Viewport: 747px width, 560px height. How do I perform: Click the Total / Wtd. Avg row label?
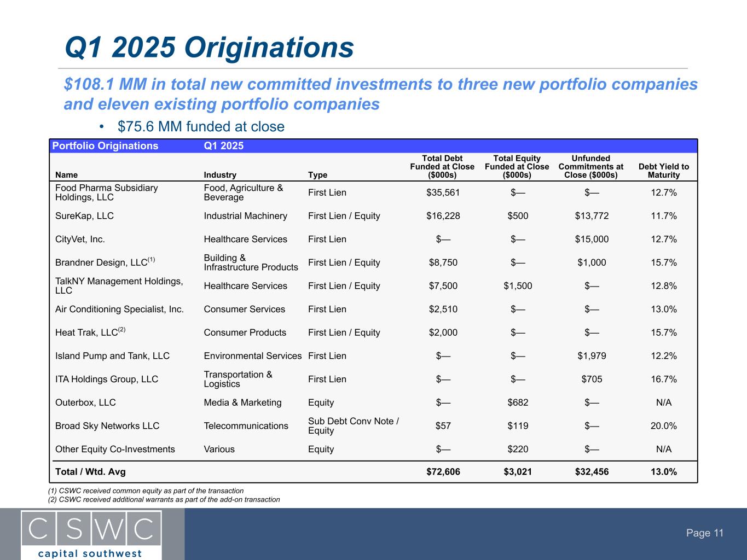point(90,472)
